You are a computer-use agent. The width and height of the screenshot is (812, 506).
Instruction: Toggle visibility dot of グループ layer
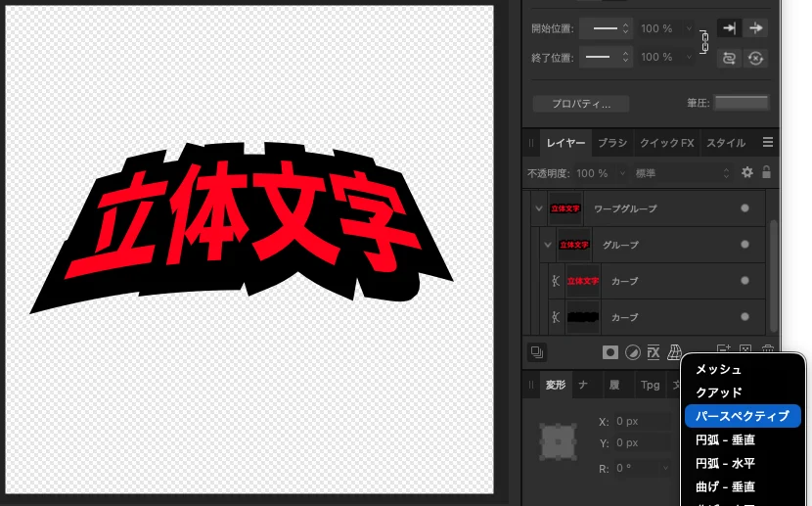click(x=744, y=245)
